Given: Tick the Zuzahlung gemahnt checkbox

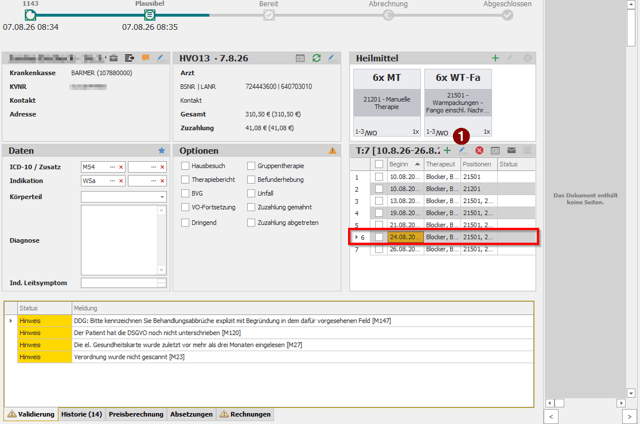Looking at the screenshot, I should (251, 207).
